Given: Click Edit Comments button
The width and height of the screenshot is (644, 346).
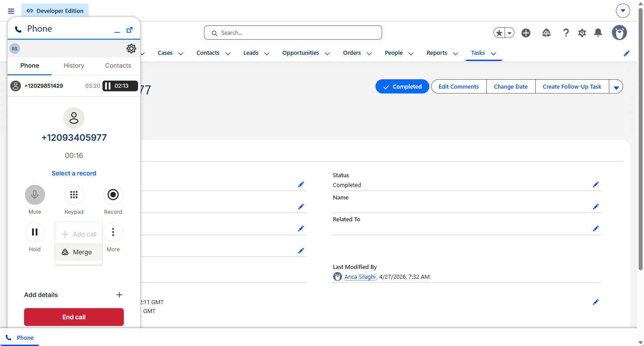Looking at the screenshot, I should coord(459,87).
